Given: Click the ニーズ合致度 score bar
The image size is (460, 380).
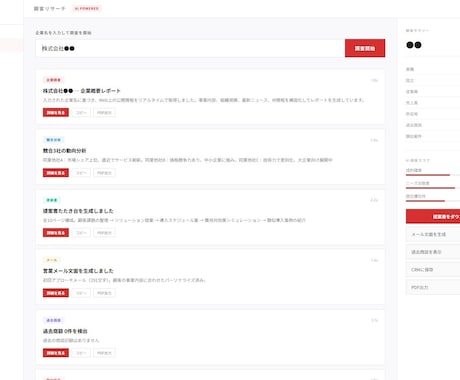Looking at the screenshot, I should 433,188.
